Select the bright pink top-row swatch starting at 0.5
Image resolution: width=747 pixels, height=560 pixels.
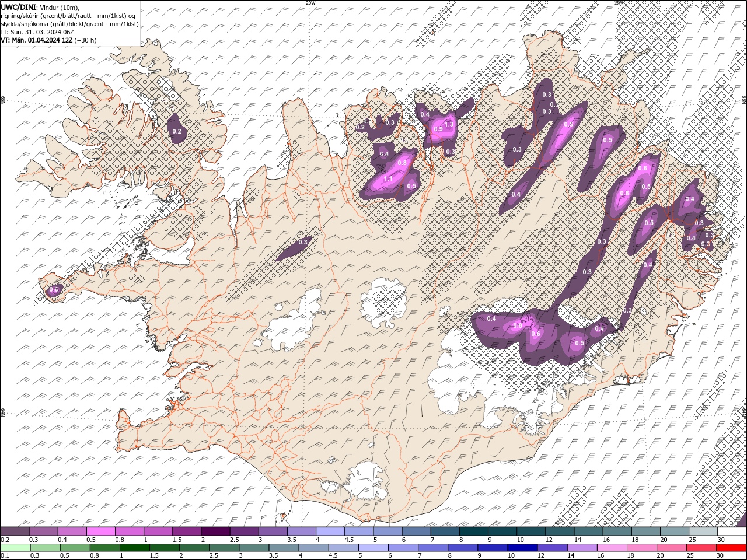pos(100,531)
